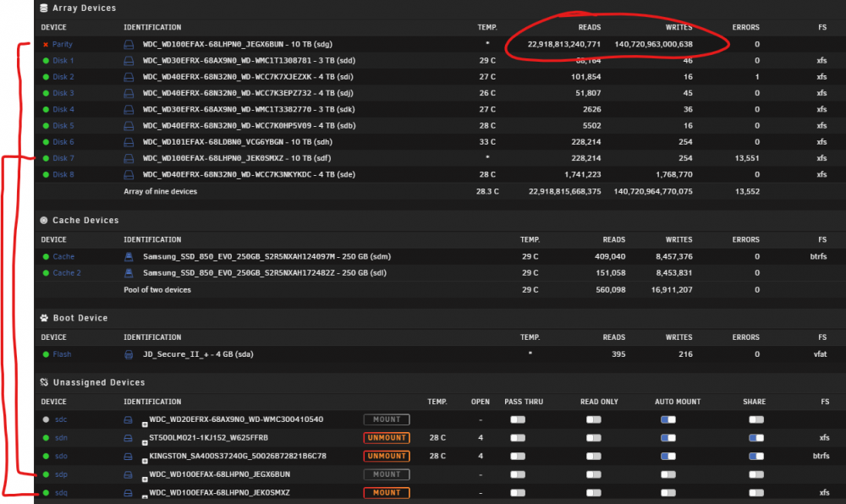Click the disk icon in the sdo row
The image size is (846, 504).
(128, 457)
